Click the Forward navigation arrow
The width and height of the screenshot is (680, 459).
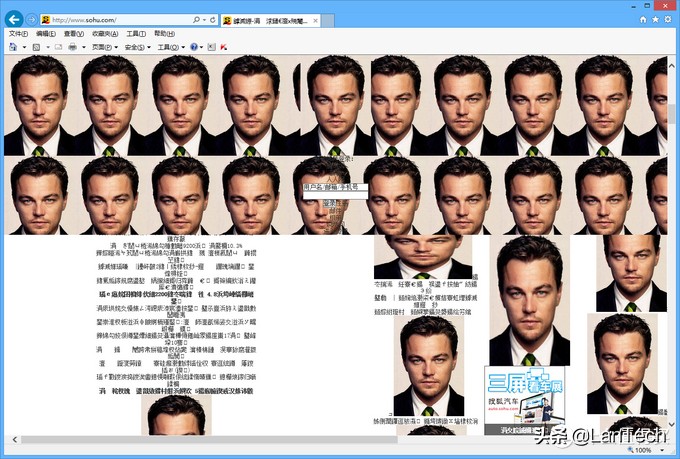[x=33, y=20]
